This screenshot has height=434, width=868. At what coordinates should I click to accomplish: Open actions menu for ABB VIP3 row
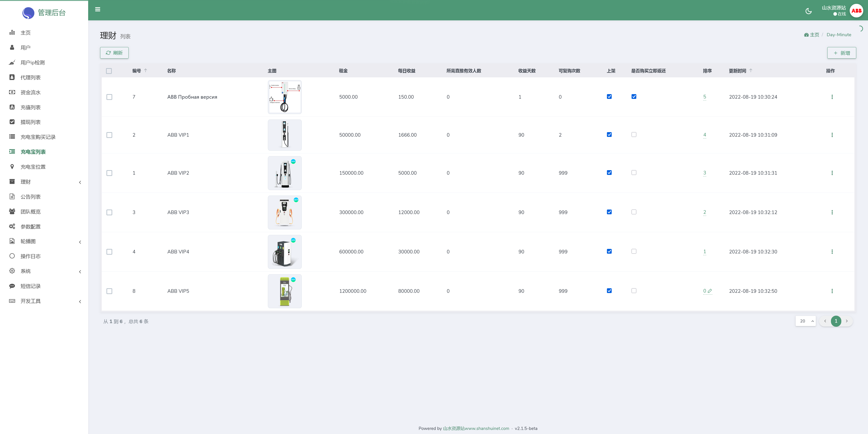[x=832, y=212]
